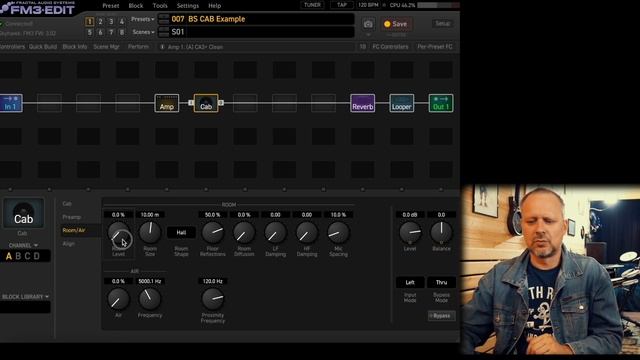Expand the BLOCK LIBRARY dropdown
640x360 pixels.
[x=25, y=297]
